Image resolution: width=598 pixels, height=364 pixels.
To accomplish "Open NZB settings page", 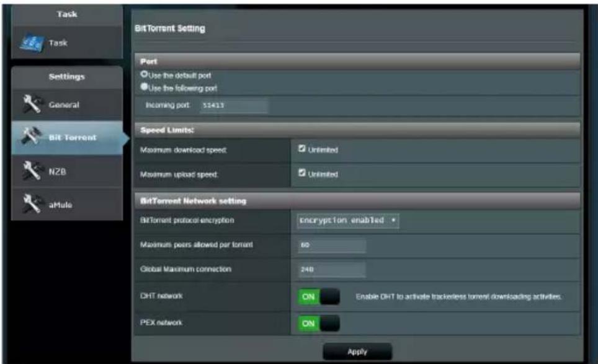I will (67, 171).
